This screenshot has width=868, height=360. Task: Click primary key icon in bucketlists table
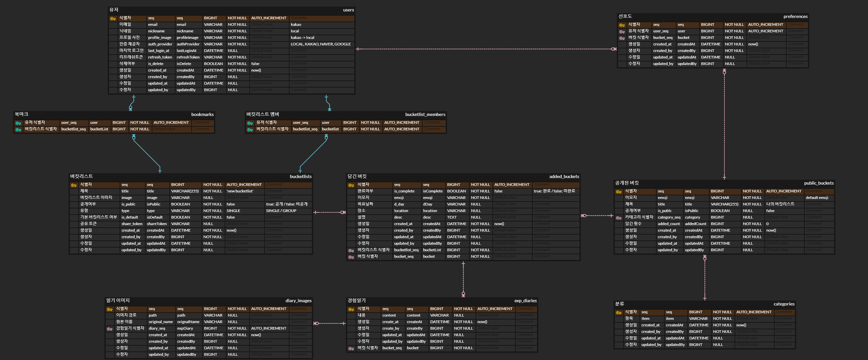pyautogui.click(x=73, y=185)
